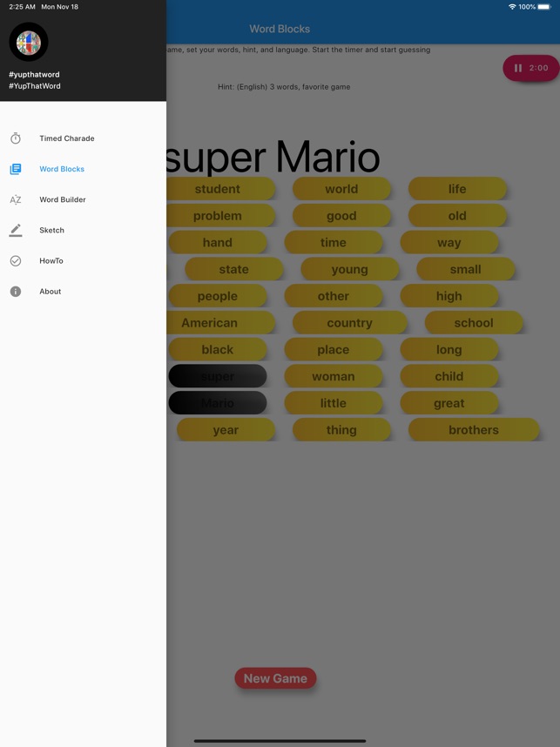Tap the Word Builder A-Z icon
Viewport: 560px width, 747px height.
(16, 199)
